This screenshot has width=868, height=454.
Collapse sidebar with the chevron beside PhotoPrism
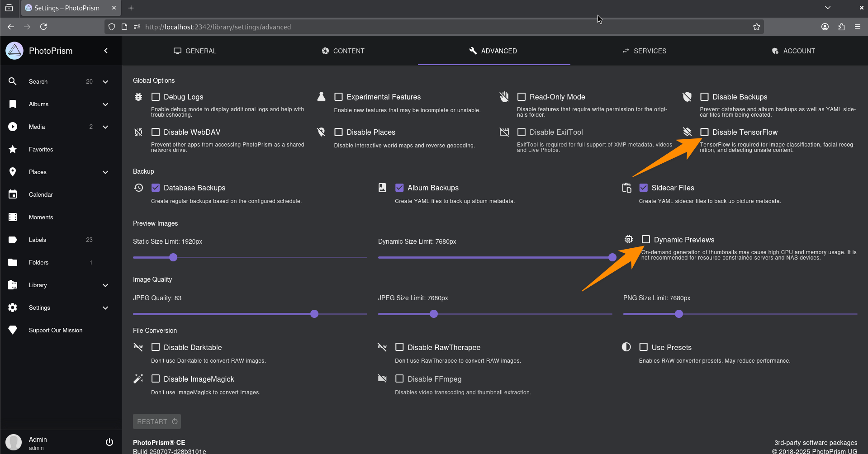click(106, 51)
